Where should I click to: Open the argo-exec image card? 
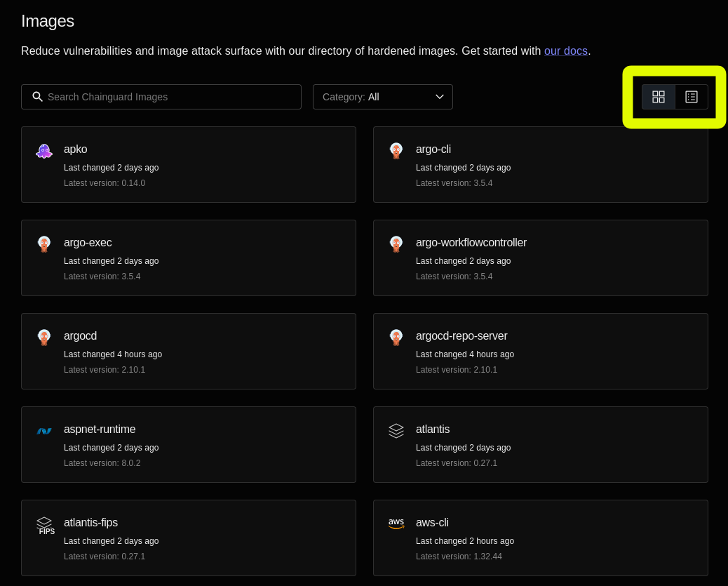(189, 258)
